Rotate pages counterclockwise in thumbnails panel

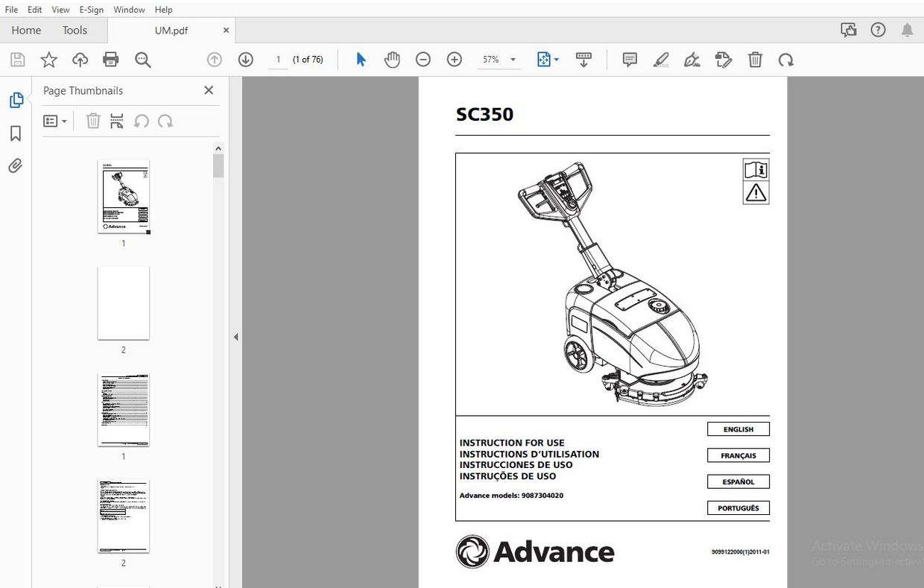(142, 121)
